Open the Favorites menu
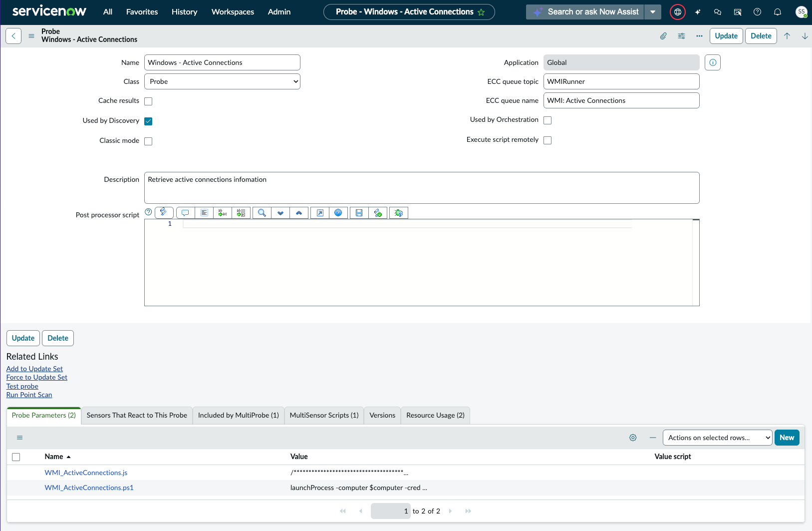Image resolution: width=812 pixels, height=531 pixels. pyautogui.click(x=142, y=12)
